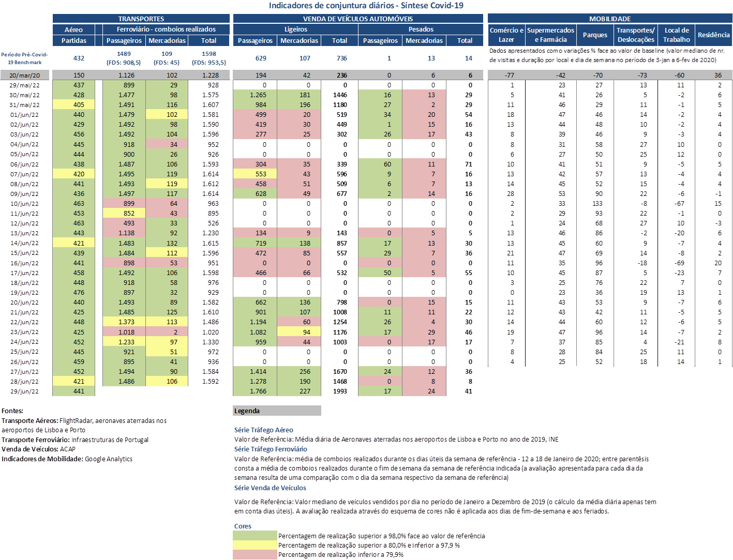Select the 20/mar/20 date row label
The height and width of the screenshot is (560, 733).
click(x=24, y=75)
